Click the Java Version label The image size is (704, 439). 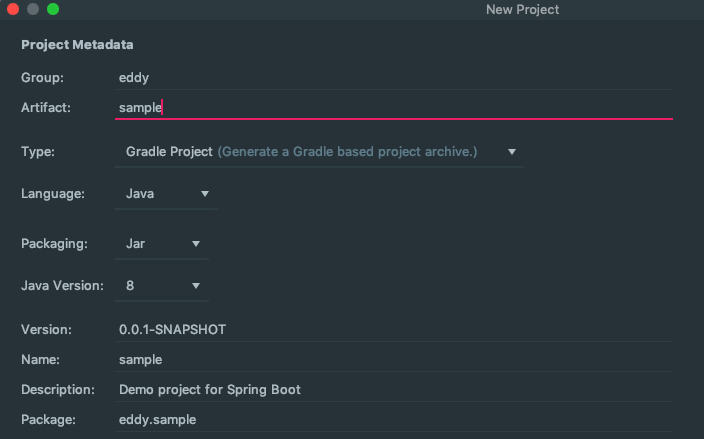click(62, 286)
